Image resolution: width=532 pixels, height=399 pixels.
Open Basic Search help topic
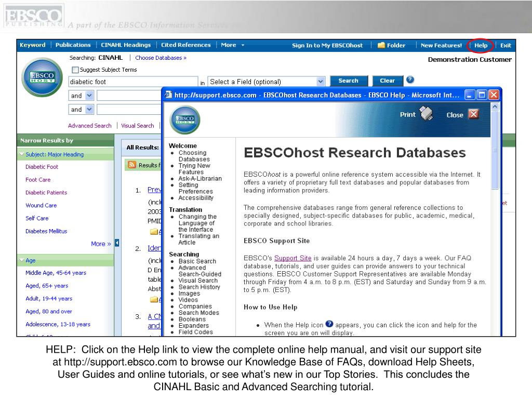[197, 261]
